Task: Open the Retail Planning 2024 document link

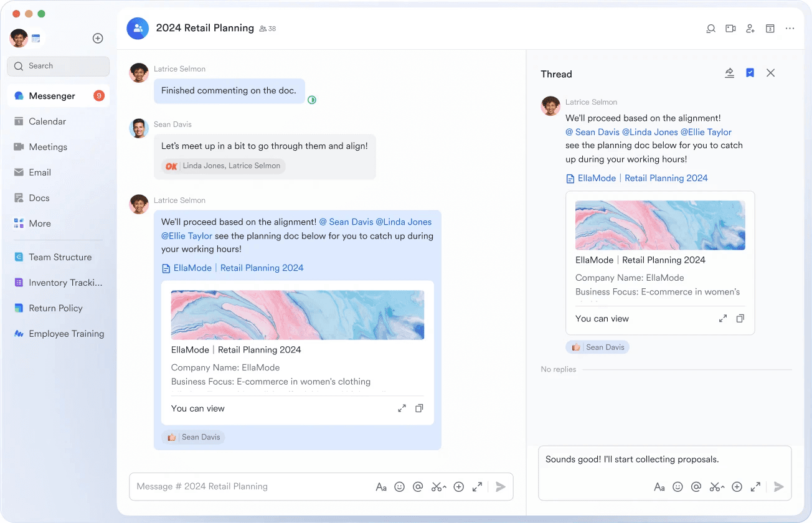Action: (x=262, y=267)
